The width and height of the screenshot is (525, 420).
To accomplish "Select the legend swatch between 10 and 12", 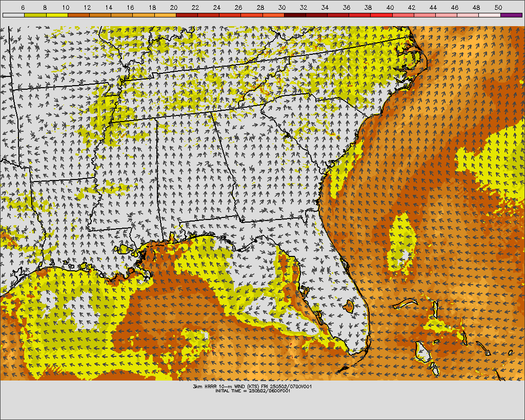I will (78, 15).
